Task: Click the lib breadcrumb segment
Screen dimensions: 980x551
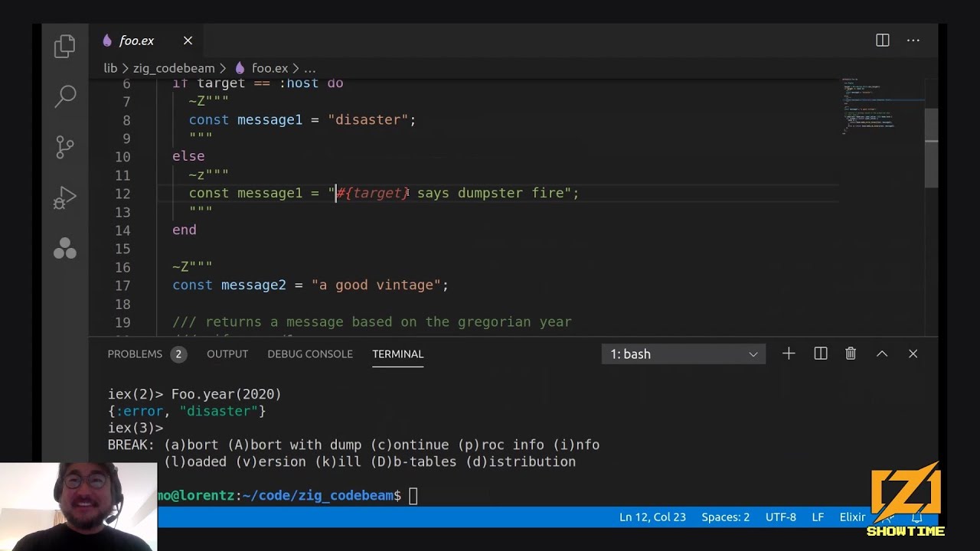Action: 110,68
